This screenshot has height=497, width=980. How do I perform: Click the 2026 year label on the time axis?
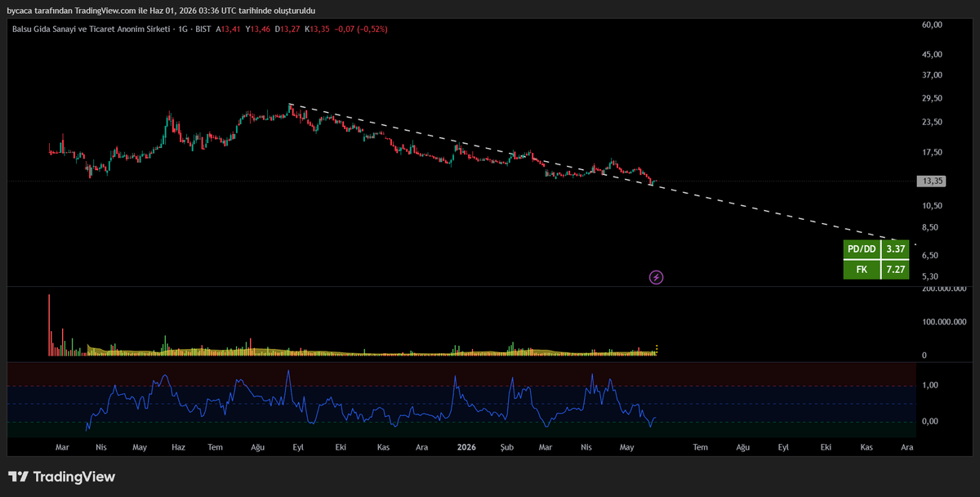pyautogui.click(x=466, y=448)
